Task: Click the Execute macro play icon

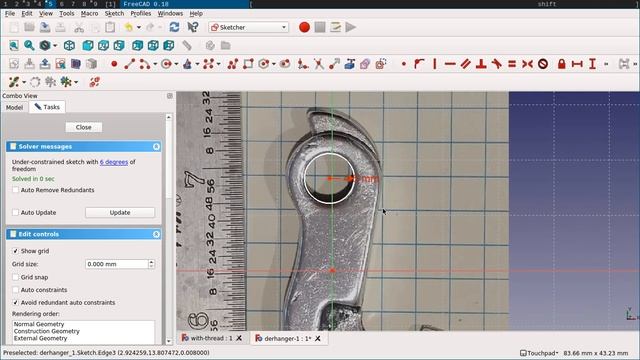Action: coord(350,27)
